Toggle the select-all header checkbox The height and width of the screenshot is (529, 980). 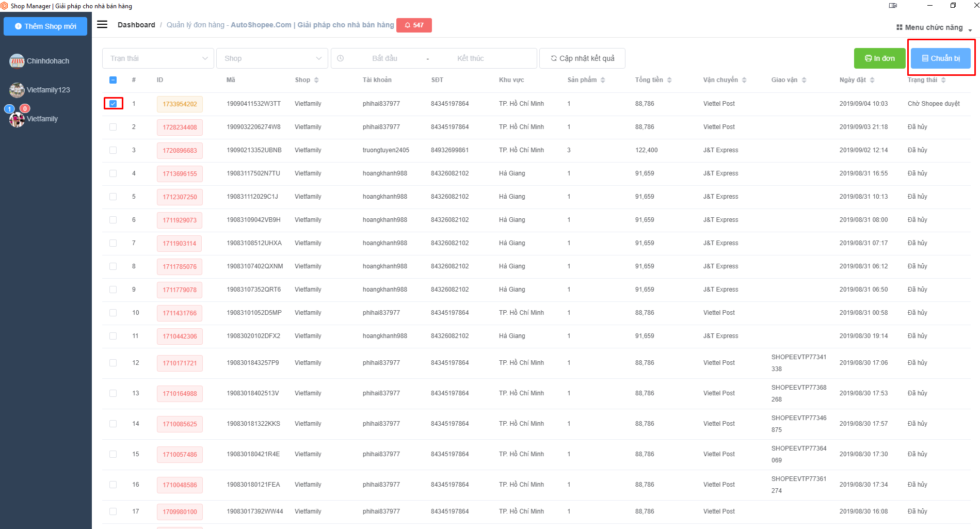coord(113,80)
